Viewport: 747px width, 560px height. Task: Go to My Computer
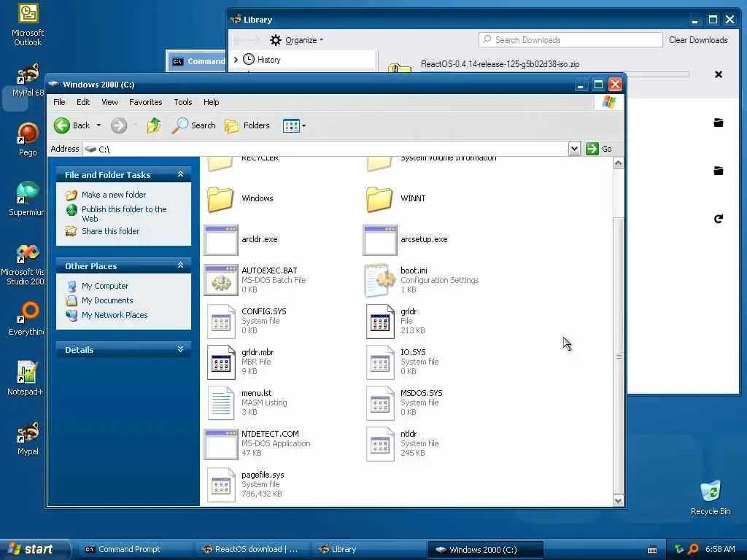tap(105, 286)
